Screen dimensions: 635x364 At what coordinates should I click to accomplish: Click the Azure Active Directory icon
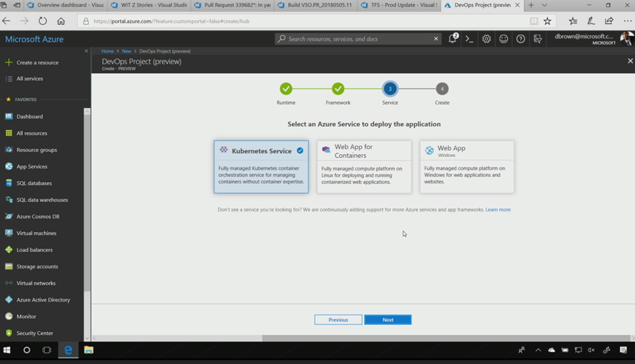[9, 300]
